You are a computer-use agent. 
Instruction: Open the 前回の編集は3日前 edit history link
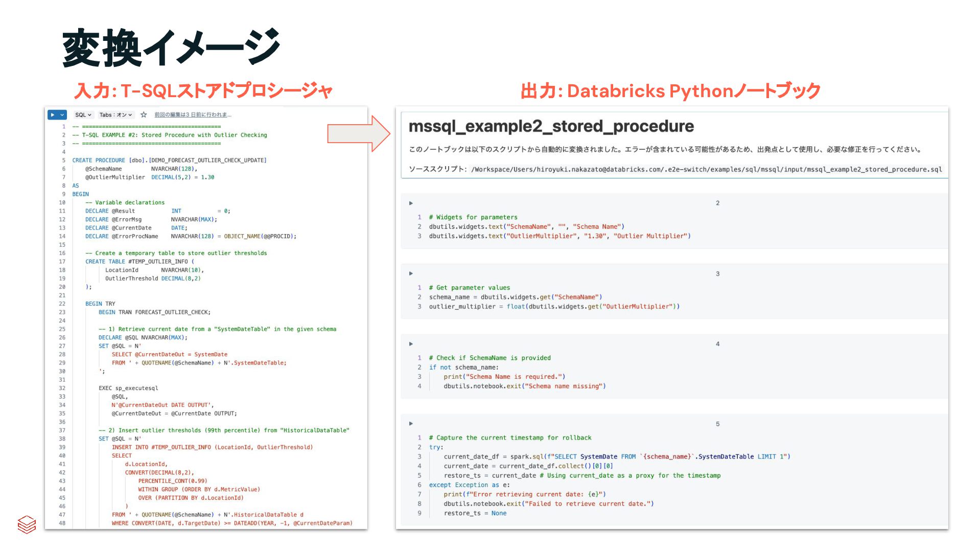193,115
